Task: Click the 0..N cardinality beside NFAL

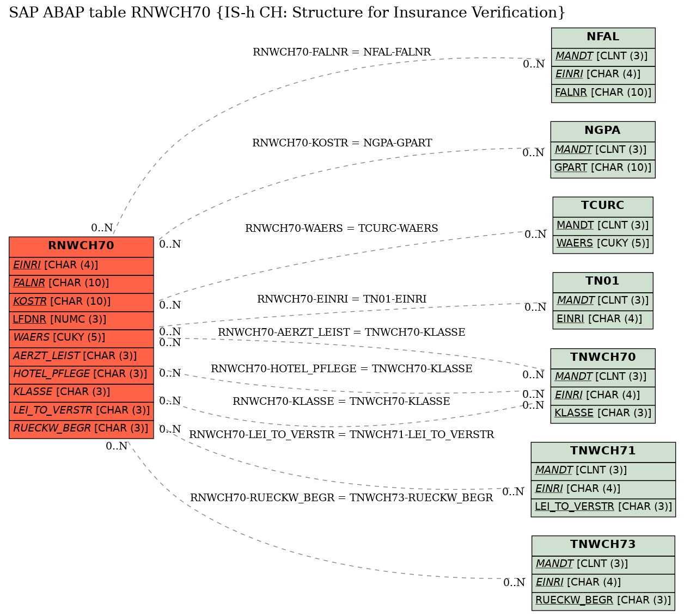Action: click(x=534, y=64)
